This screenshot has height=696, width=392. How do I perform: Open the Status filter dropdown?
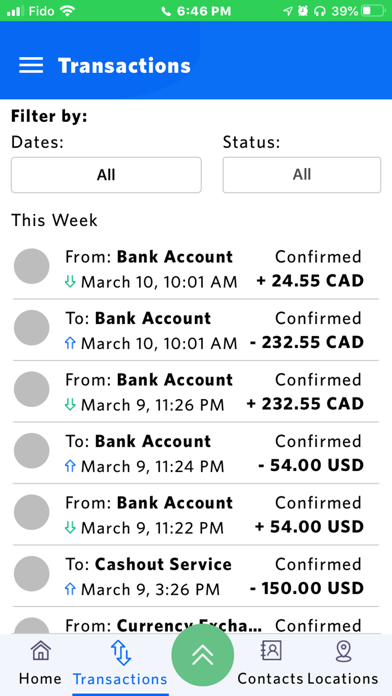[302, 175]
